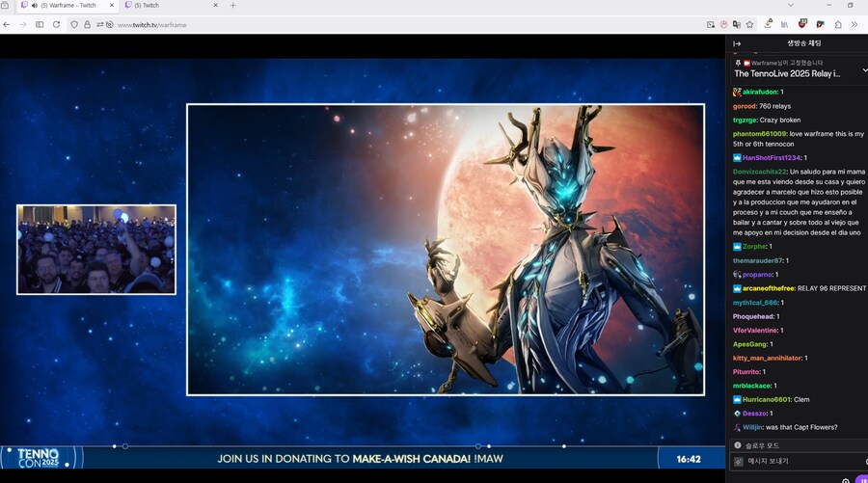
Task: Open tracking protection shield icon
Action: (x=74, y=24)
